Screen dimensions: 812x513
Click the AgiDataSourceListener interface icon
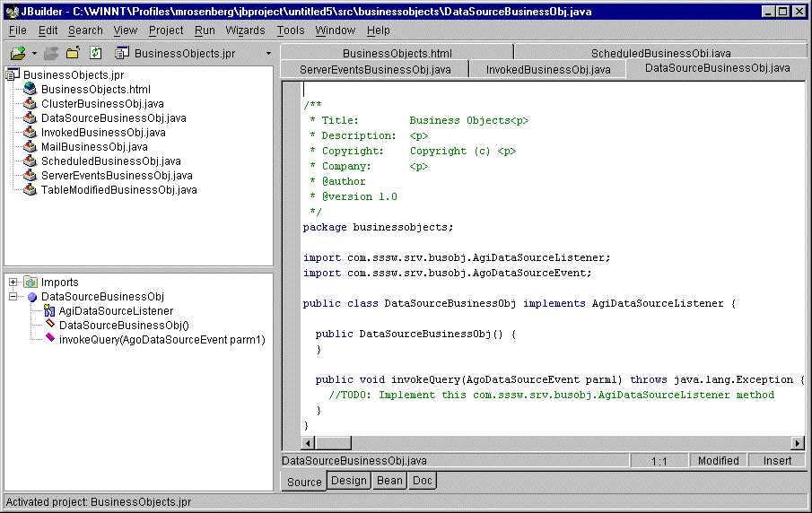[x=49, y=310]
